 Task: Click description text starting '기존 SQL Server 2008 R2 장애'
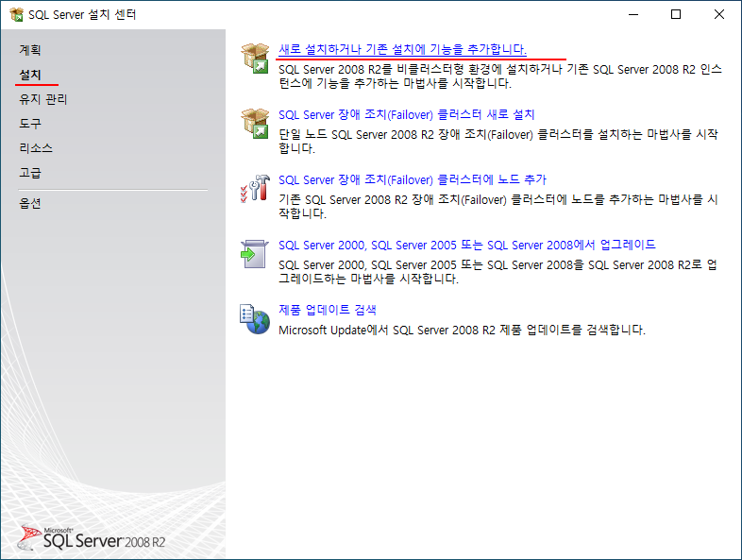point(498,207)
